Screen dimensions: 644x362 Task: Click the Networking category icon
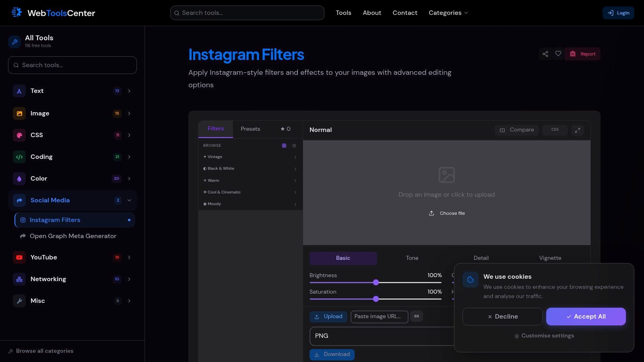(x=19, y=279)
